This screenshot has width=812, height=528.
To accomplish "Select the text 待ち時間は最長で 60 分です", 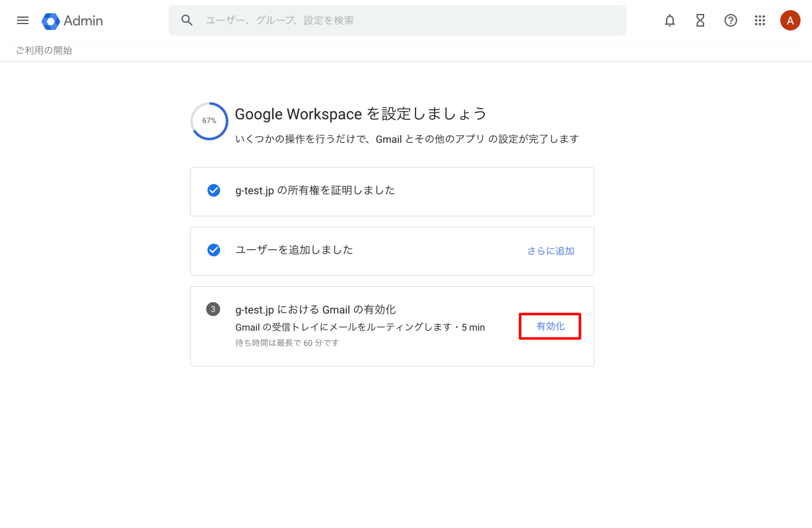I will 287,343.
